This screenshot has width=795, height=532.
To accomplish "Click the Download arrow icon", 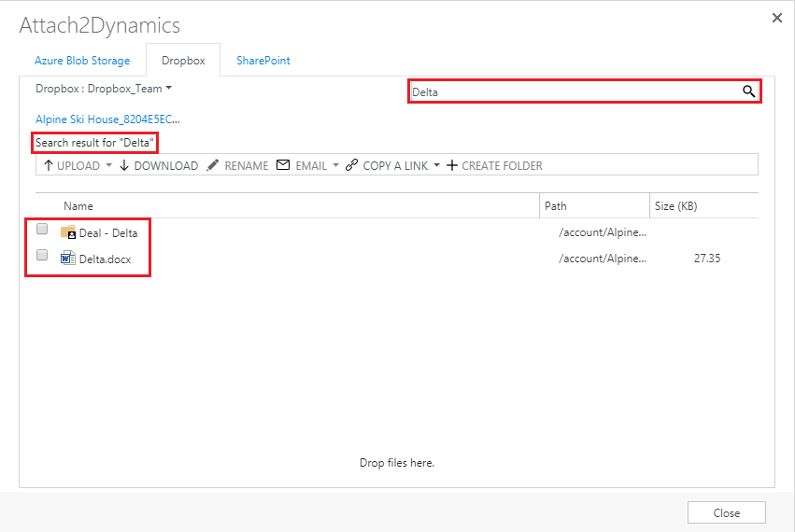I will point(124,165).
